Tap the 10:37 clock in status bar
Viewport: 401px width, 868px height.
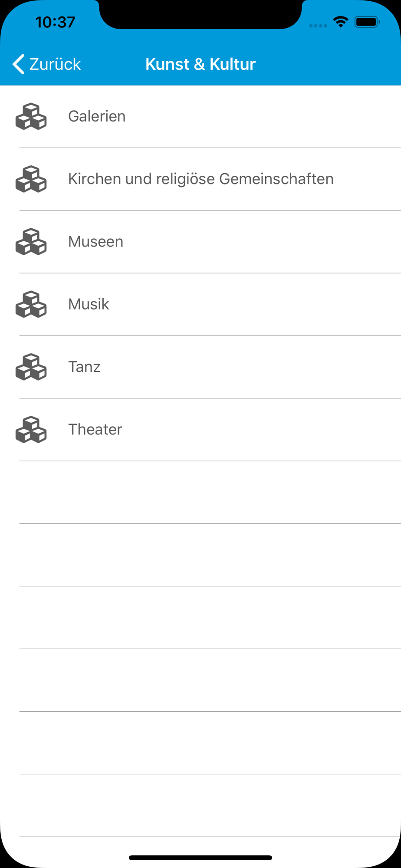(x=55, y=22)
